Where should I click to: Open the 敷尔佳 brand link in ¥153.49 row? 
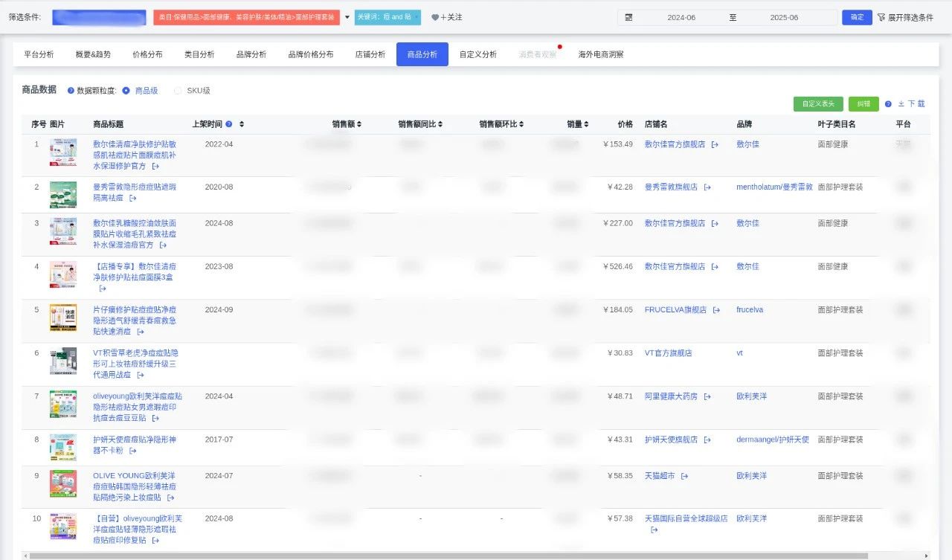747,144
